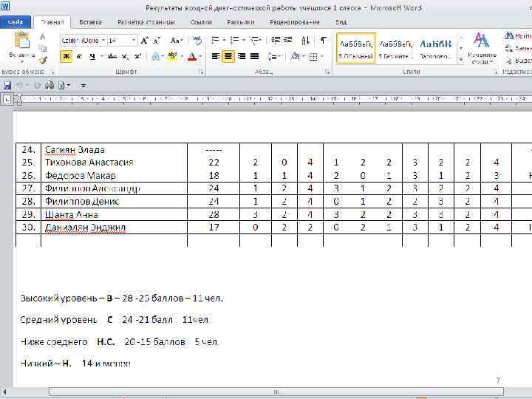Click the Word application icon
The width and height of the screenshot is (532, 399).
point(5,6)
